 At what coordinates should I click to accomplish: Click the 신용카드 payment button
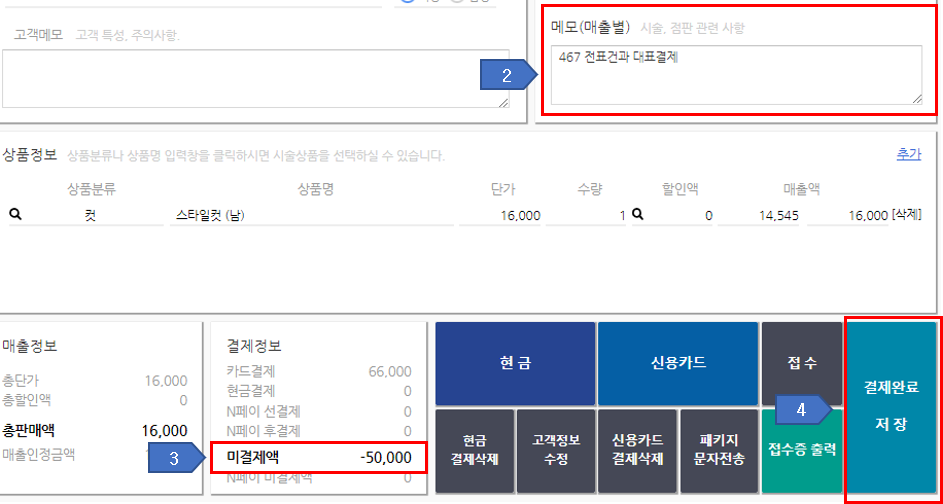pos(678,363)
